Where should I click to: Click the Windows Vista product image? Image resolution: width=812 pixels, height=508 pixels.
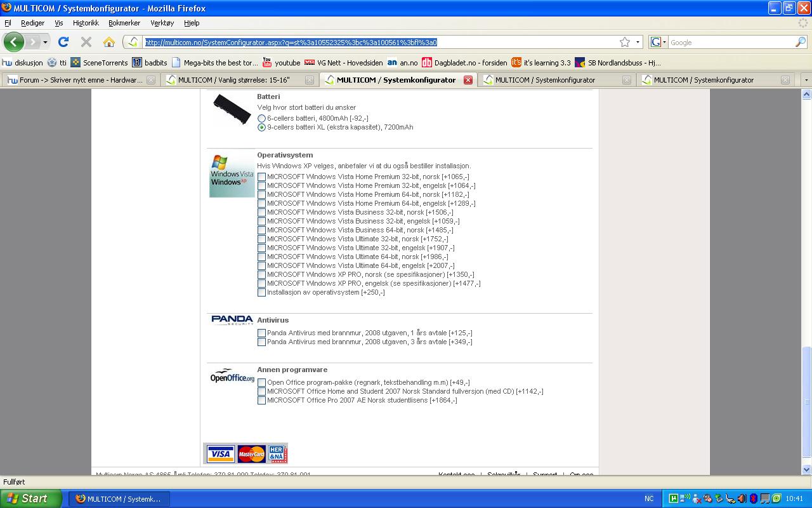click(232, 175)
